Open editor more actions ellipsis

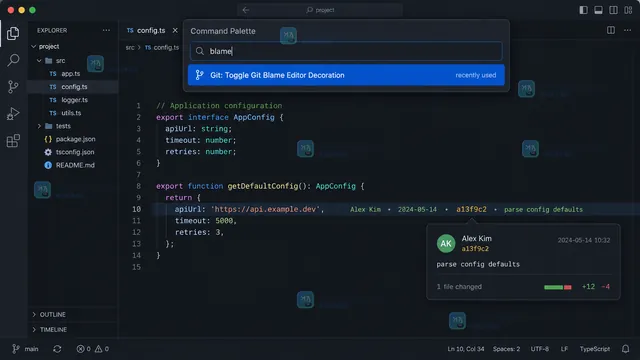627,30
